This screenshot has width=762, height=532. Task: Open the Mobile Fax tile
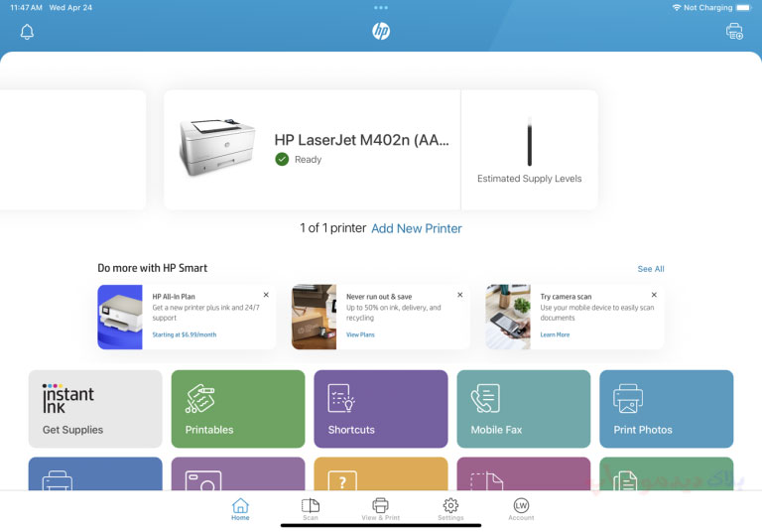(x=524, y=409)
